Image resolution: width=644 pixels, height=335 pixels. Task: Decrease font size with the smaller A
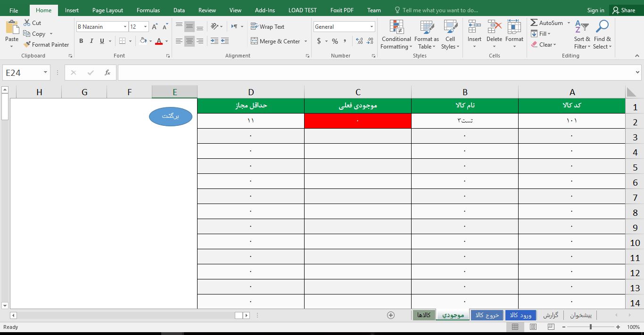coord(164,27)
